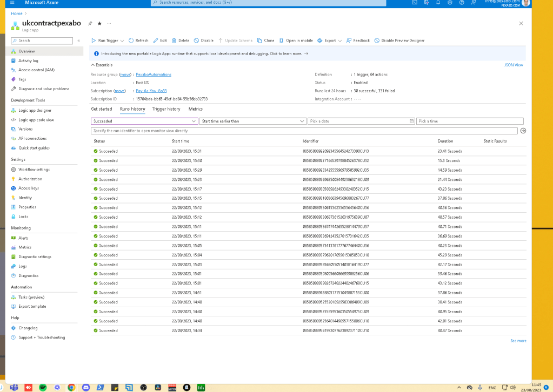Sort by the Duration column header

click(x=445, y=141)
